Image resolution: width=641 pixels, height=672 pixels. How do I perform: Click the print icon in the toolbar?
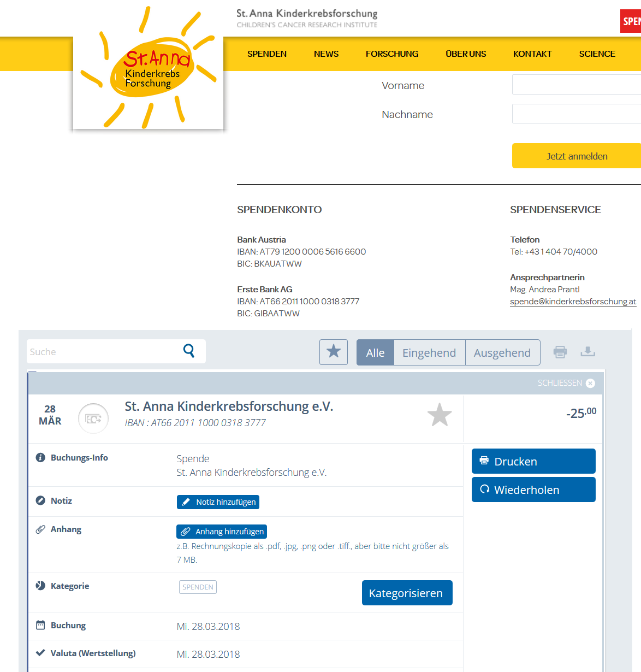click(560, 352)
